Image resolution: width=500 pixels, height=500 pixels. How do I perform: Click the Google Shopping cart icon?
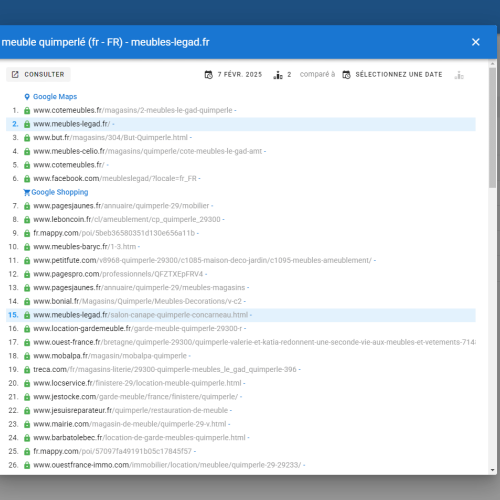tap(27, 192)
